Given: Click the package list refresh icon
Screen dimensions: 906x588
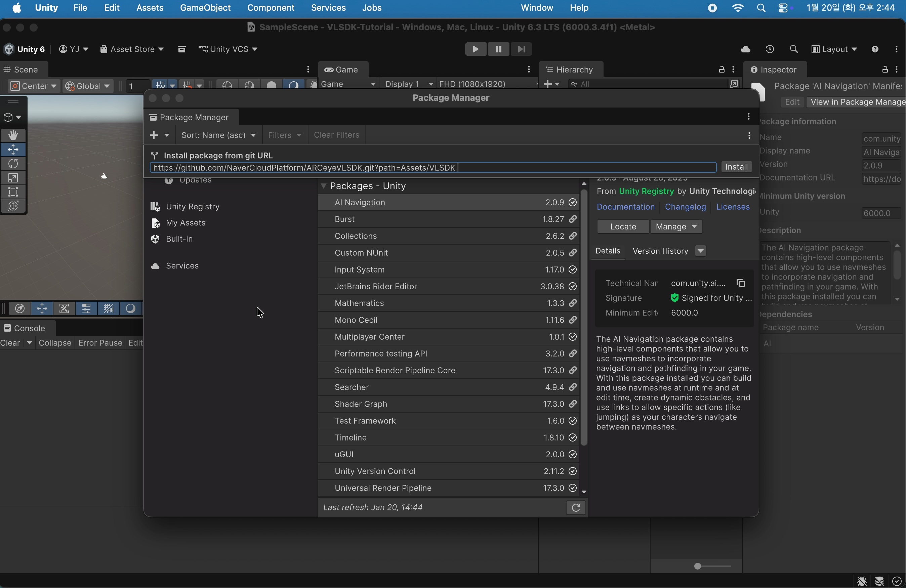Looking at the screenshot, I should tap(576, 508).
